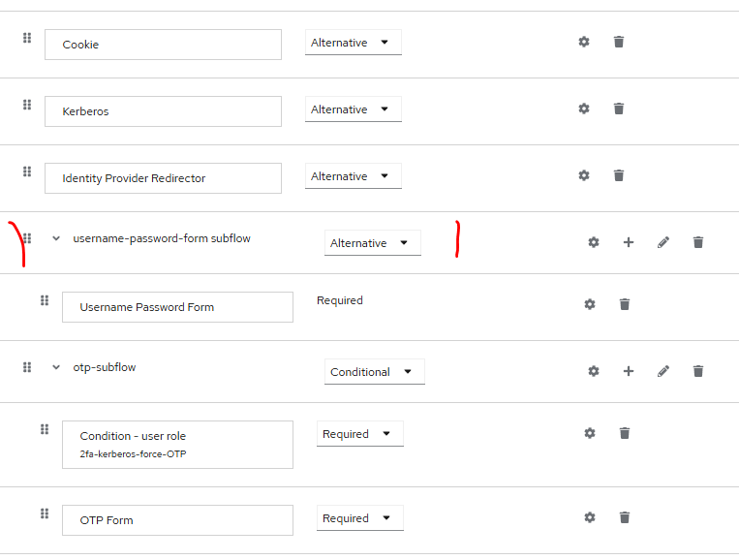Delete the Kerberos execution with trash icon
The image size is (739, 560).
coord(619,109)
